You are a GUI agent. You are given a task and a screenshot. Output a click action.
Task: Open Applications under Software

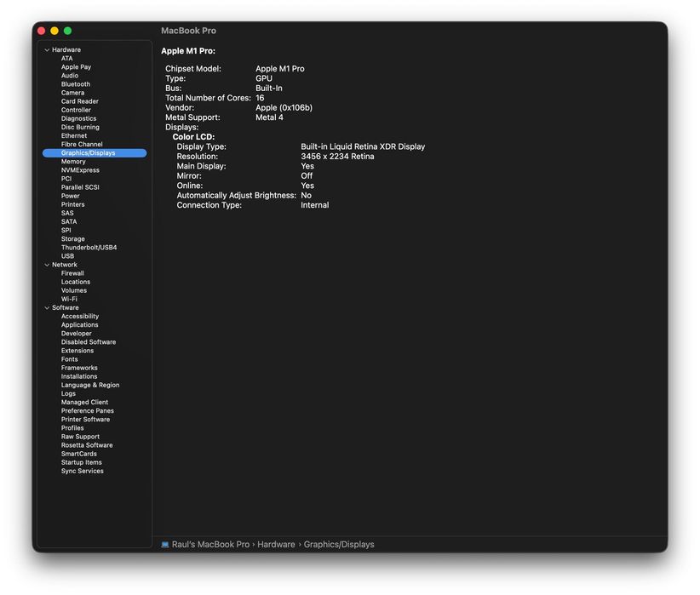pyautogui.click(x=79, y=325)
